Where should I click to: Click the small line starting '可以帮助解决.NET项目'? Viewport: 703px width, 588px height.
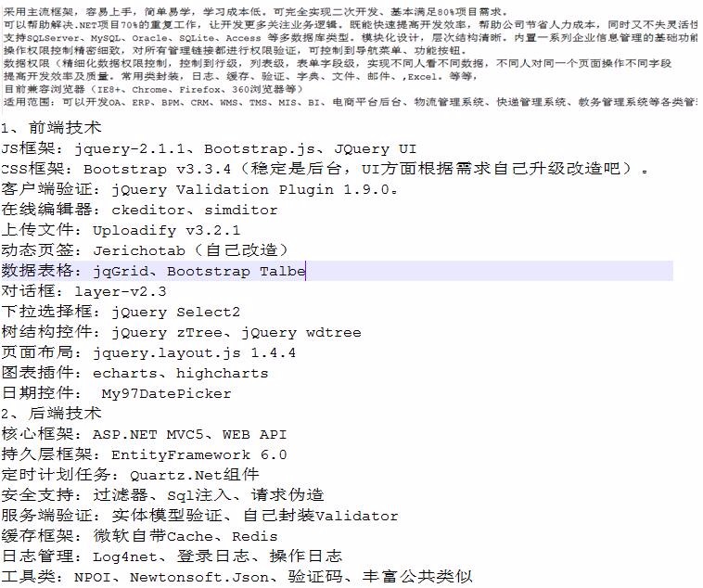(x=351, y=25)
